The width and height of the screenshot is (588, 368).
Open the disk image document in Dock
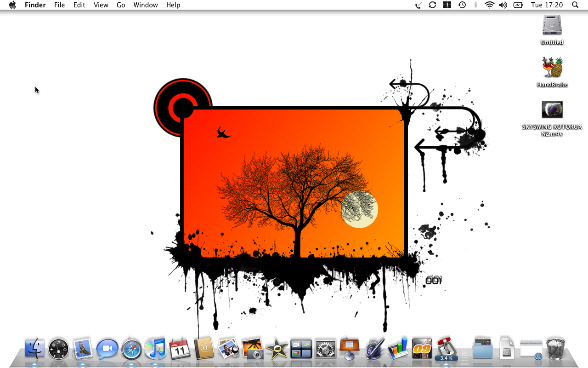507,349
